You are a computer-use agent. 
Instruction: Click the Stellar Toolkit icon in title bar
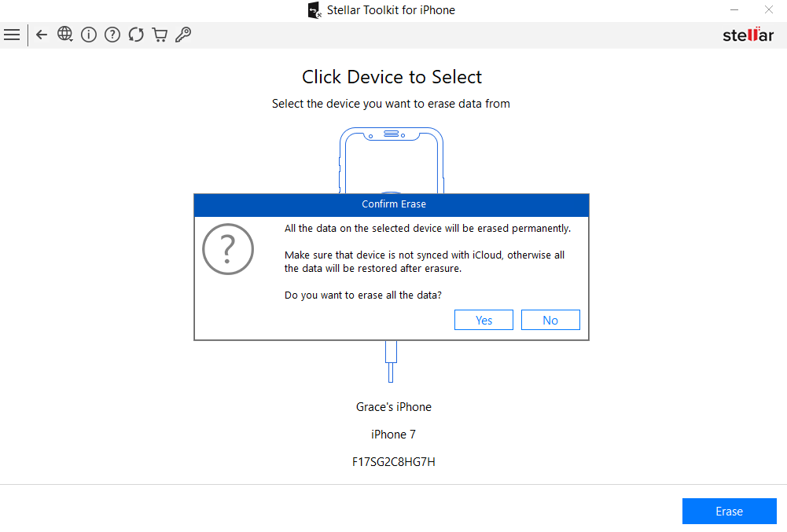pyautogui.click(x=314, y=9)
